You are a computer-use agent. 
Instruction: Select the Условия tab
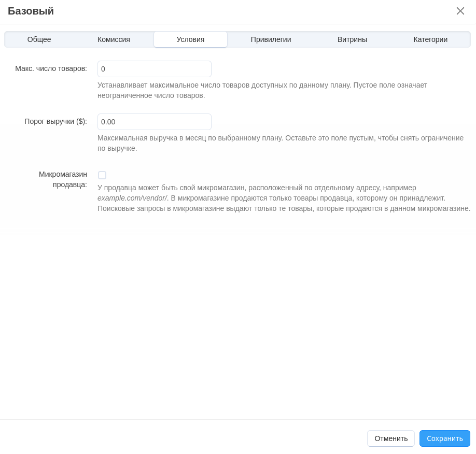(190, 39)
